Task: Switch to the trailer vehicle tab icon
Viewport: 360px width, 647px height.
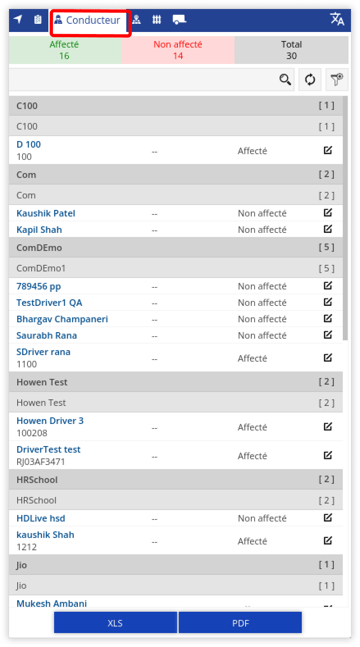Action: pyautogui.click(x=179, y=19)
